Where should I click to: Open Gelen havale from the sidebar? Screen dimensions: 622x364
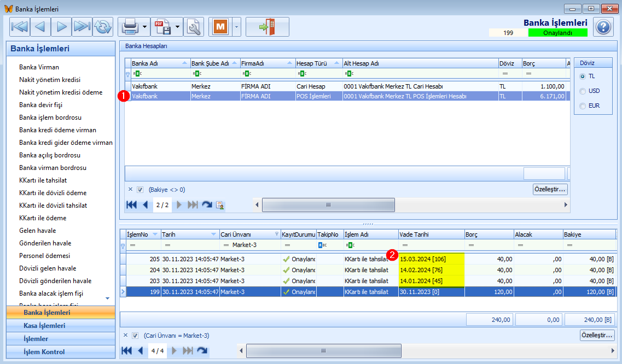37,231
